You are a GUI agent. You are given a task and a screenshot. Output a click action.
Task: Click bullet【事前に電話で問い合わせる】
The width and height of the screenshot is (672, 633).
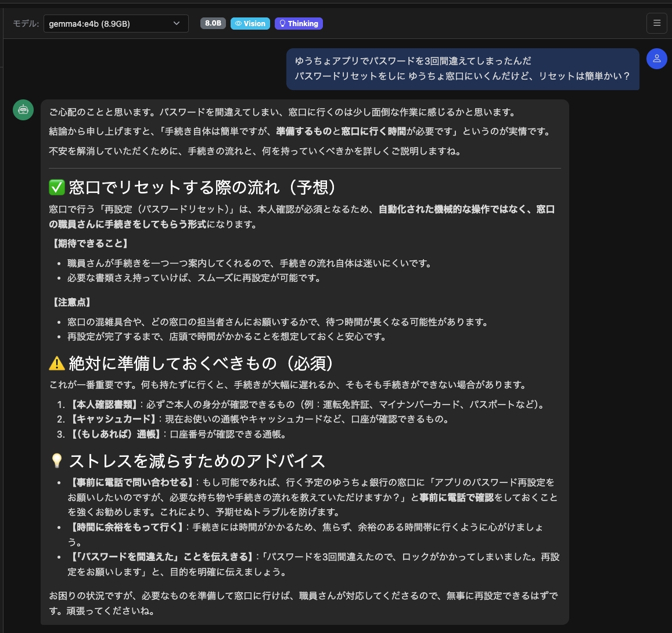point(312,497)
